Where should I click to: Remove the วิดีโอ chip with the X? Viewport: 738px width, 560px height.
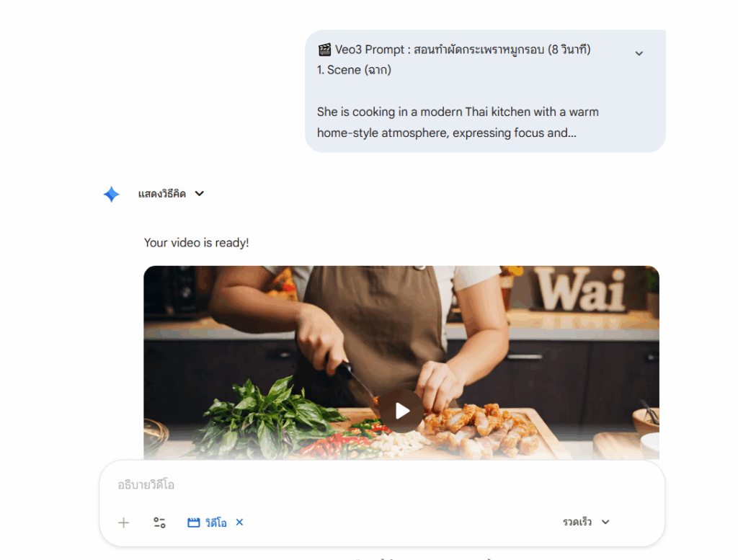point(239,522)
